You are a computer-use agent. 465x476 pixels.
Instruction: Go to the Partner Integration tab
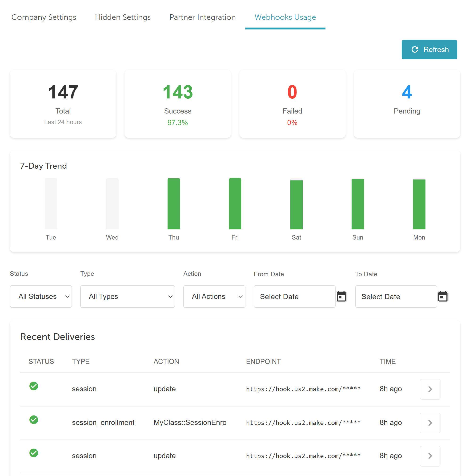click(x=202, y=17)
